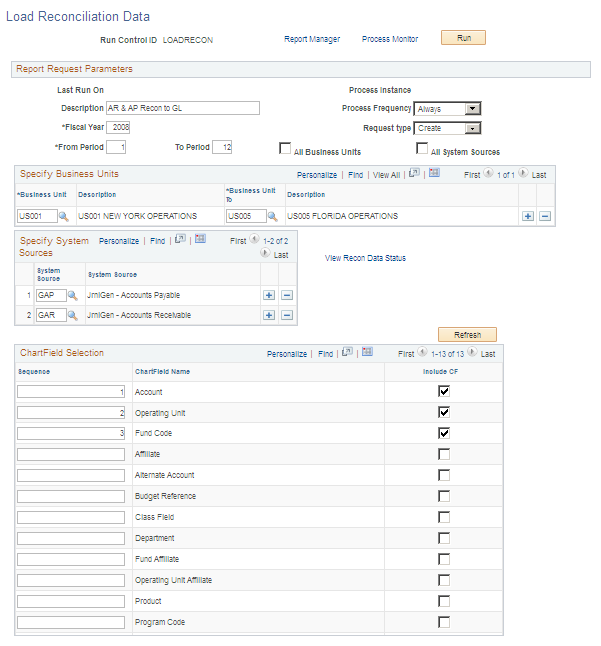Screen dimensions: 601x646
Task: Download Business Units grid to spreadsheet
Action: coord(434,173)
